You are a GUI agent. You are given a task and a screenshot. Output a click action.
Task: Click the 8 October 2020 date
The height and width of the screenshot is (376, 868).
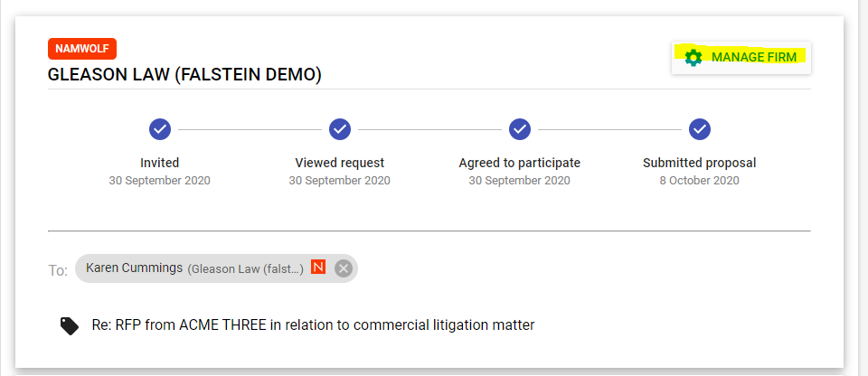(699, 181)
